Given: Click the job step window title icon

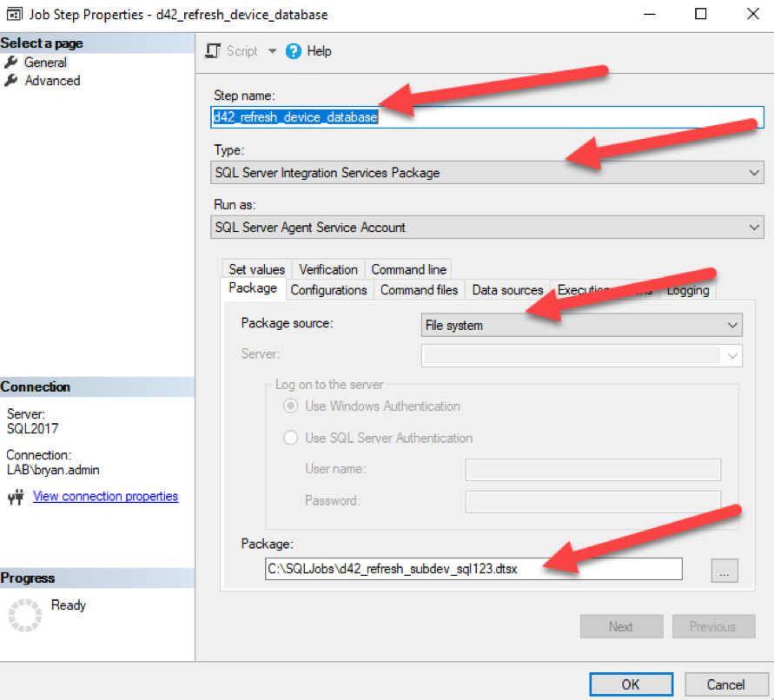Looking at the screenshot, I should [15, 15].
